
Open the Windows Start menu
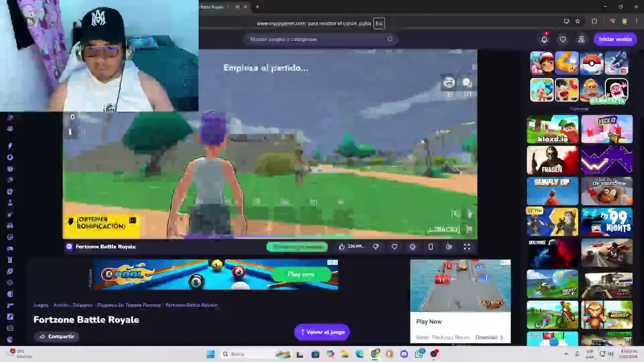[x=211, y=354]
